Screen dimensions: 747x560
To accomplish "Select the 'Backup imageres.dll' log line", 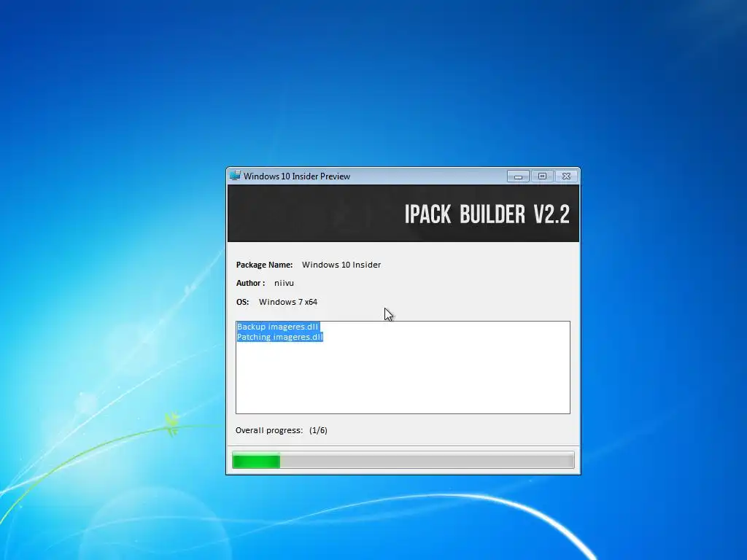I will 277,327.
